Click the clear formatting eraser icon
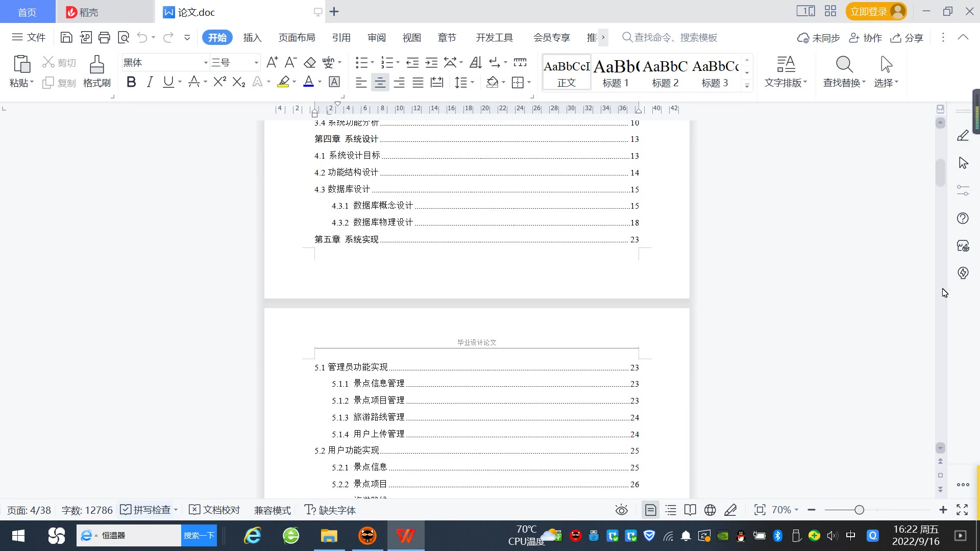The height and width of the screenshot is (551, 980). pyautogui.click(x=310, y=63)
